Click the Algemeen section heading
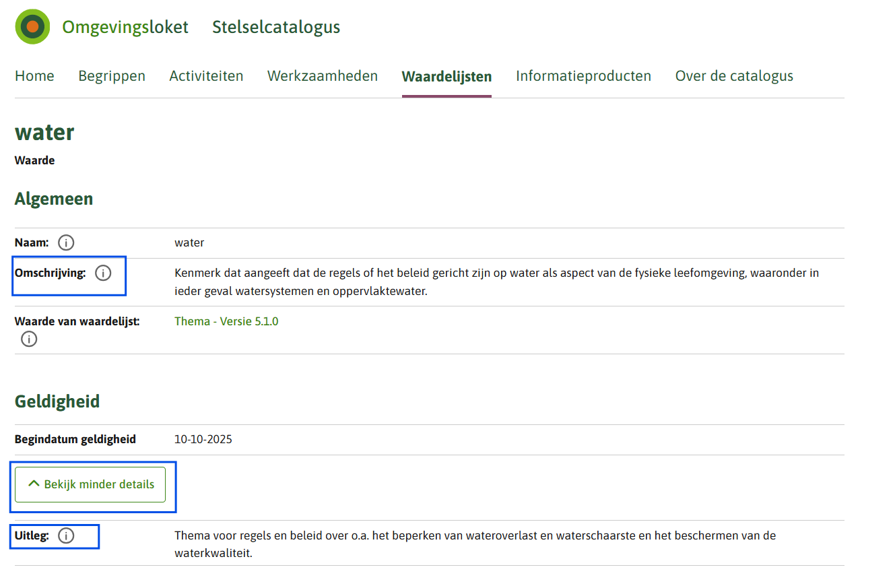The width and height of the screenshot is (893, 588). coord(54,199)
